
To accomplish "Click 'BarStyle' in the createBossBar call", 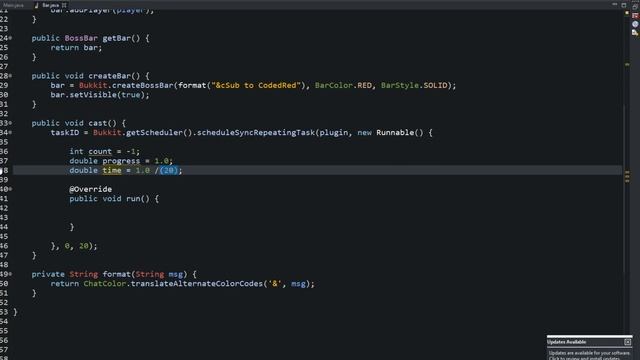I will point(400,85).
